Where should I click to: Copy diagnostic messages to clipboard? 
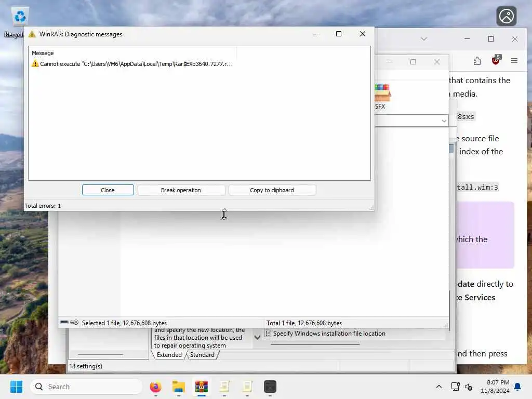pos(272,190)
